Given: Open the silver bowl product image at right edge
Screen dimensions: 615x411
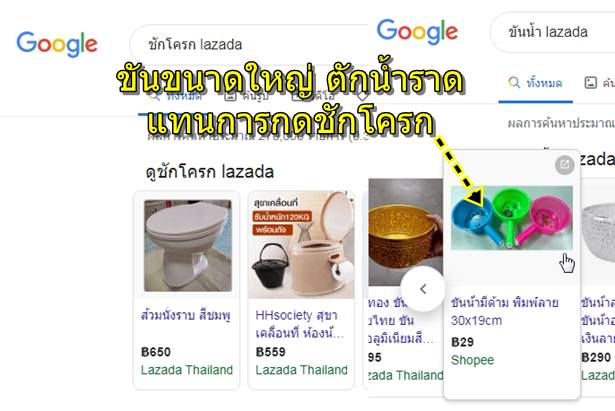Looking at the screenshot, I should [598, 231].
